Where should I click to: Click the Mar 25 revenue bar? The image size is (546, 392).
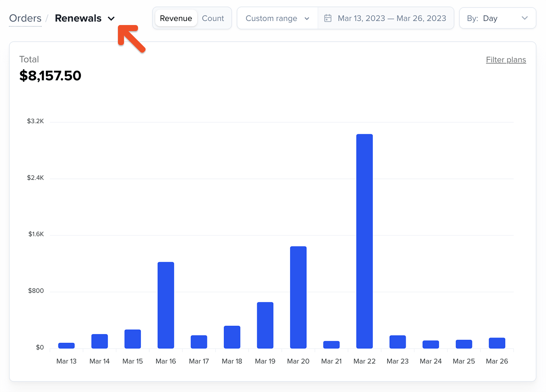[464, 344]
